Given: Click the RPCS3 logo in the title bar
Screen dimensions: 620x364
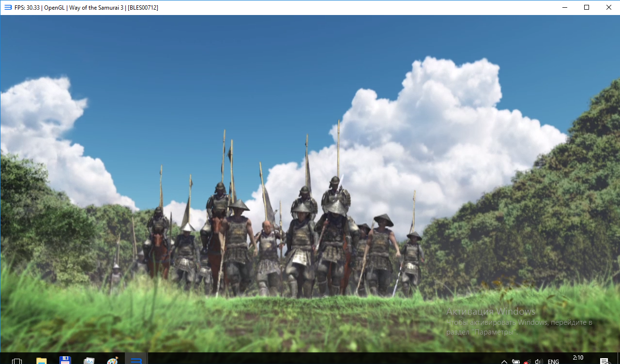Looking at the screenshot, I should pos(8,7).
